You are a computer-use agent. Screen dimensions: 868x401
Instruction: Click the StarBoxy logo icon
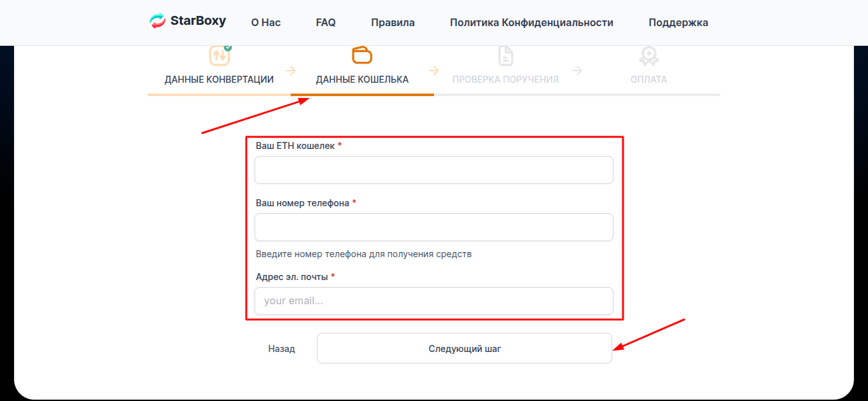pyautogui.click(x=157, y=21)
